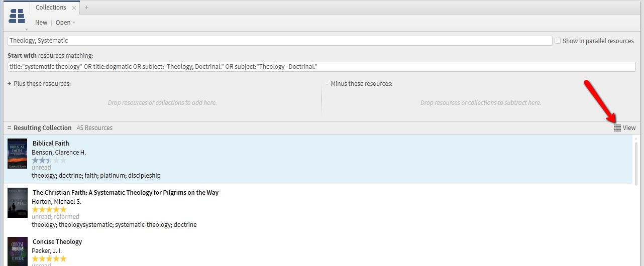Click Plus these resources label
644x266 pixels.
(x=42, y=84)
